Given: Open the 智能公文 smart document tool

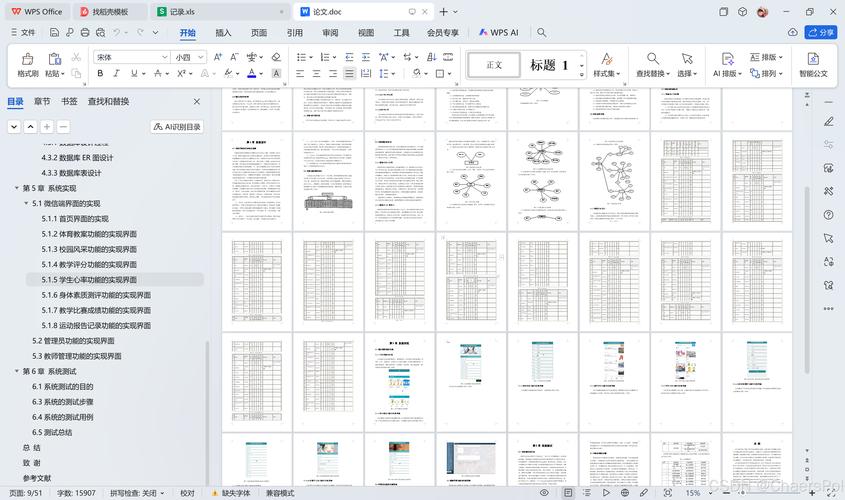Looking at the screenshot, I should (x=813, y=65).
